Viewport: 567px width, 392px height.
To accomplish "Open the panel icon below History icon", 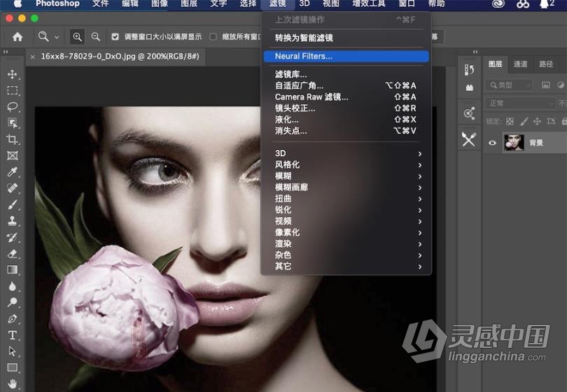I will click(470, 87).
